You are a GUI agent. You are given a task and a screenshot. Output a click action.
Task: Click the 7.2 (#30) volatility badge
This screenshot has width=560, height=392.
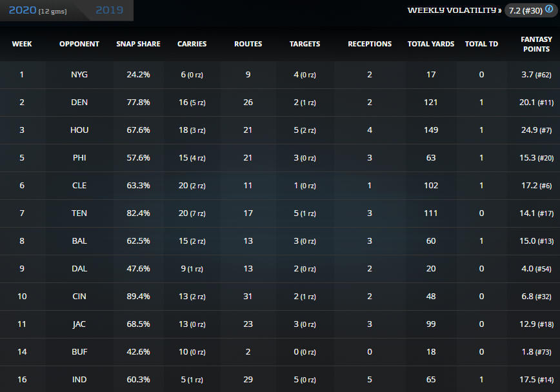(525, 10)
